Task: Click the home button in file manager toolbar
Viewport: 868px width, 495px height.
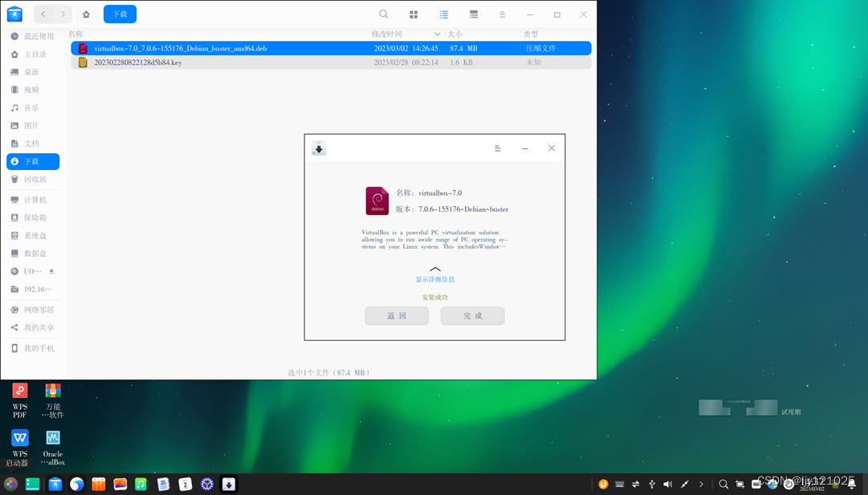Action: [x=86, y=14]
